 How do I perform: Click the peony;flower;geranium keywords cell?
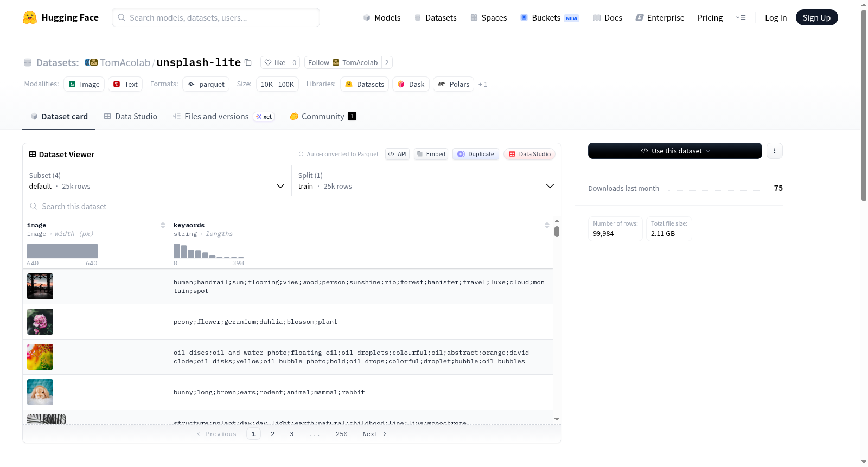point(361,322)
